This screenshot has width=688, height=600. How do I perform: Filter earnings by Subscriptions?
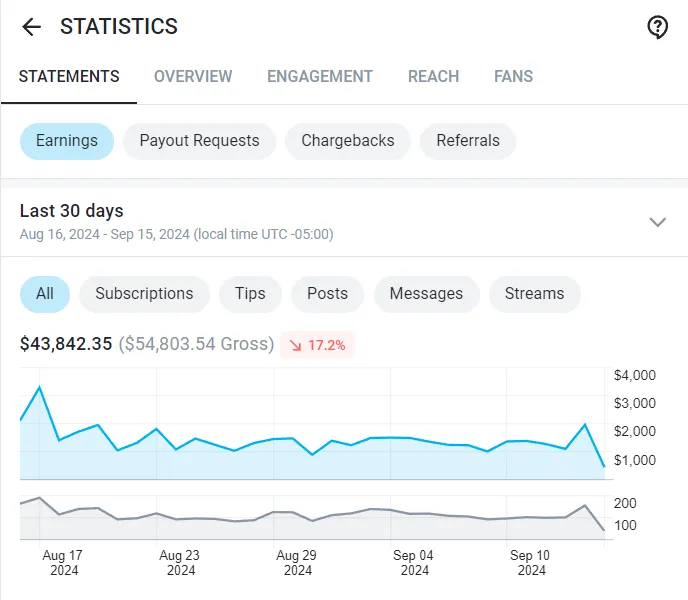pyautogui.click(x=144, y=294)
